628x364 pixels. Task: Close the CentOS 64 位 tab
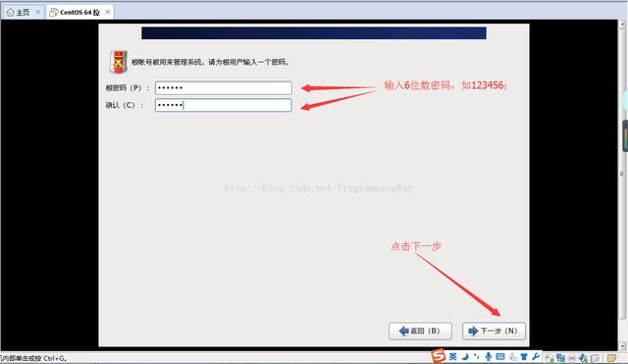(108, 12)
